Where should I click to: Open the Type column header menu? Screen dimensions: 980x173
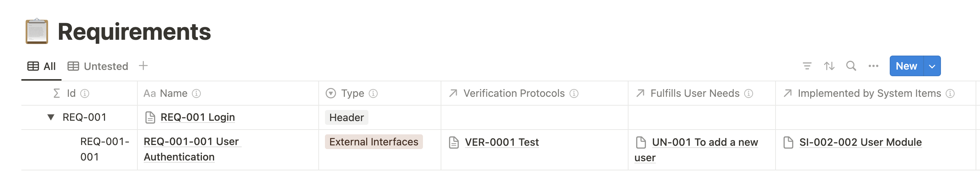coord(352,93)
